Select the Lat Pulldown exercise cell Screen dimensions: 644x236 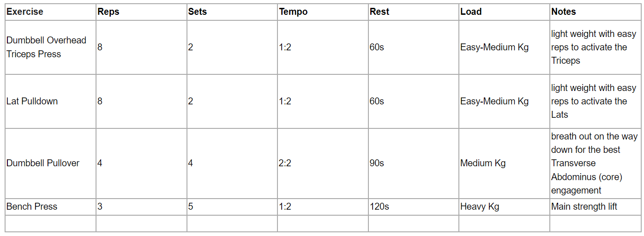coord(32,101)
